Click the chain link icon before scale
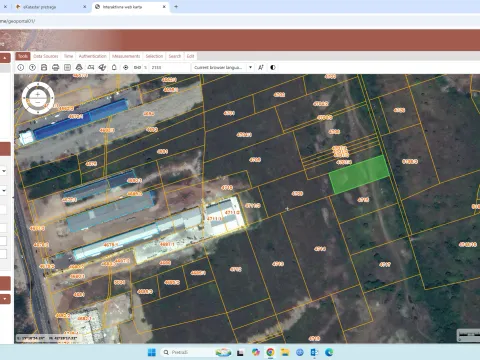Viewport: 480px width, 360px height. point(137,67)
